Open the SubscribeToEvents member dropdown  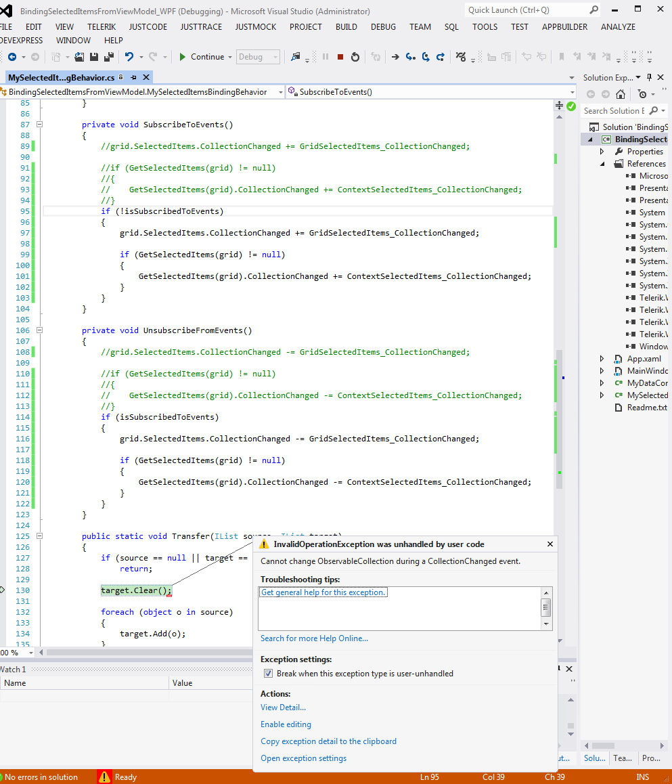pyautogui.click(x=572, y=92)
